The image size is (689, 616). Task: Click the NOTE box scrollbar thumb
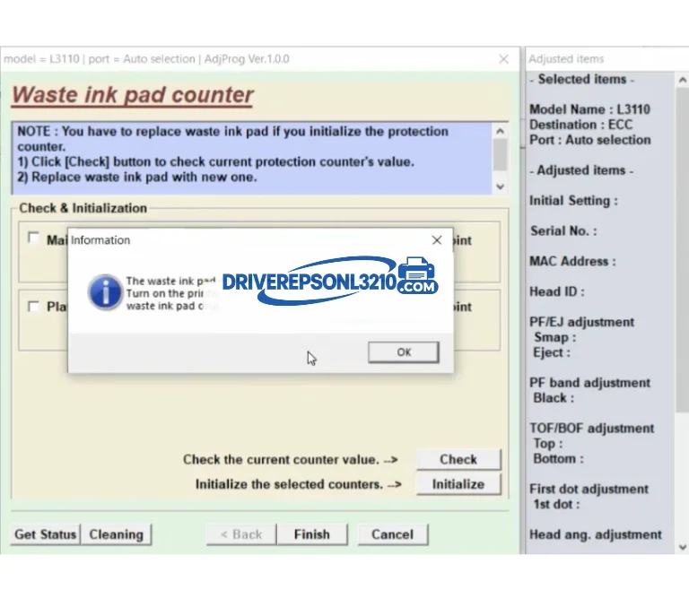(500, 154)
